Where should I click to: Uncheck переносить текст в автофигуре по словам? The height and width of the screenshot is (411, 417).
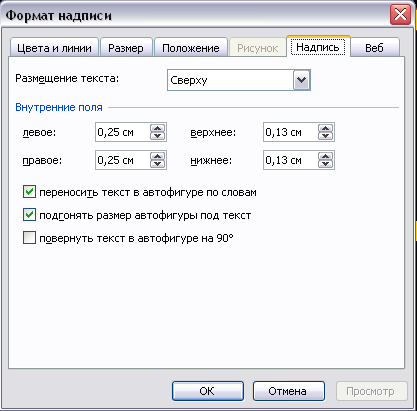click(29, 192)
